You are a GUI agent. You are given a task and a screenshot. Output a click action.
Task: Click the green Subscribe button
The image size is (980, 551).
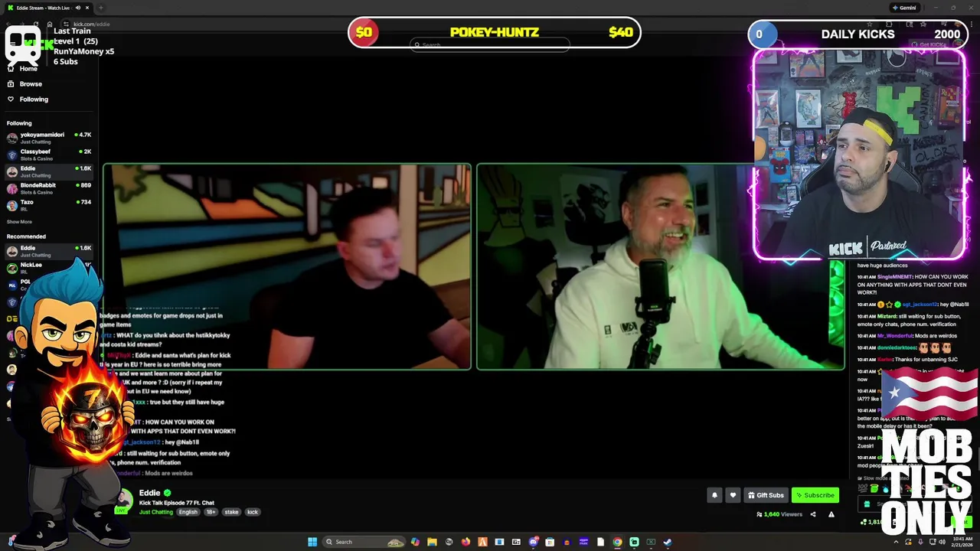click(x=815, y=495)
